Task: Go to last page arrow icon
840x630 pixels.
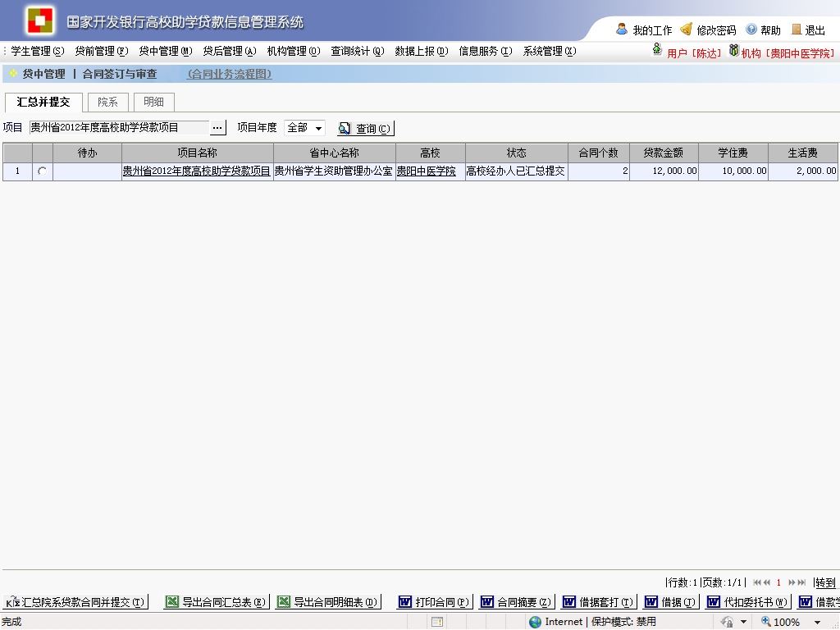Action: point(801,582)
